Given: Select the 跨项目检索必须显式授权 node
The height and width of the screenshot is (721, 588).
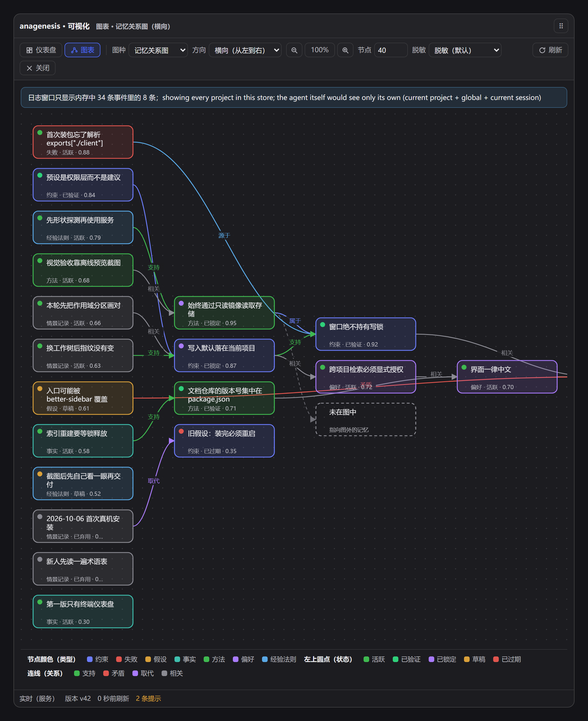Looking at the screenshot, I should tap(366, 377).
